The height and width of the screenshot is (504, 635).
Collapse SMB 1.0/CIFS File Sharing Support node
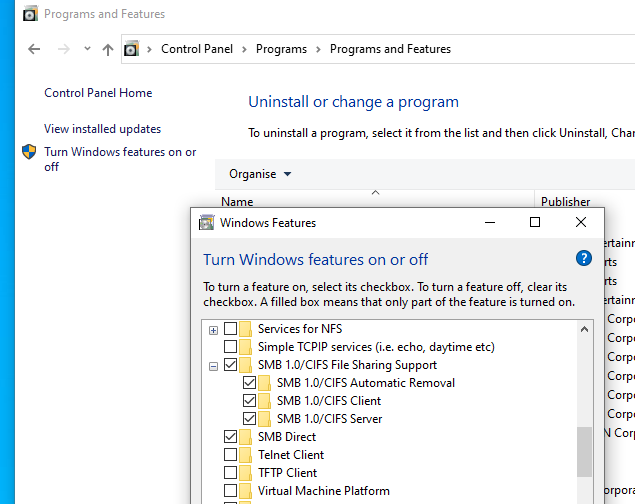tap(213, 365)
